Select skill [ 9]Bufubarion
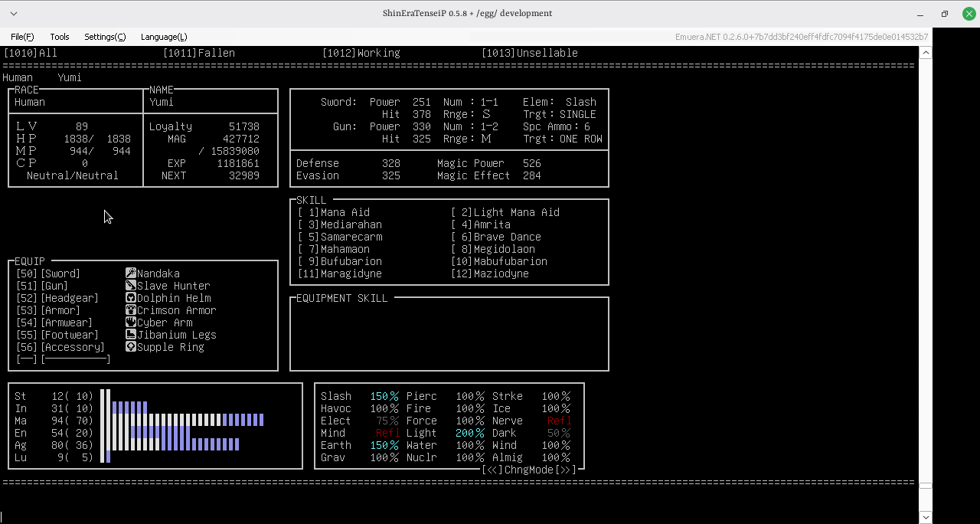Viewport: 980px width, 524px height. coord(340,261)
